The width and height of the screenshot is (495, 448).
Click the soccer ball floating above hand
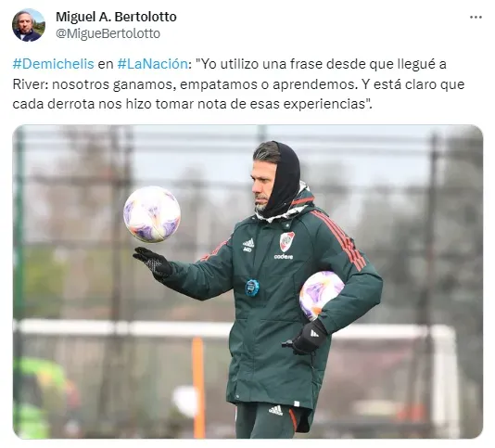point(152,214)
